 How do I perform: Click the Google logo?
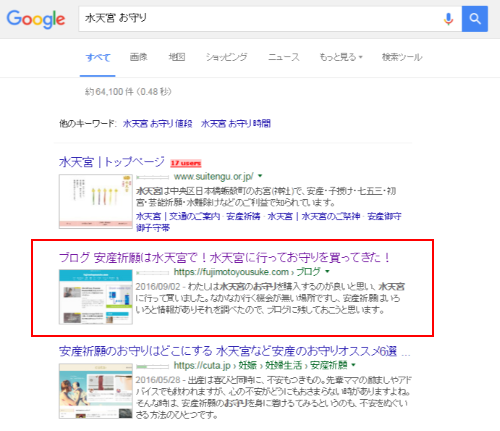tap(36, 19)
